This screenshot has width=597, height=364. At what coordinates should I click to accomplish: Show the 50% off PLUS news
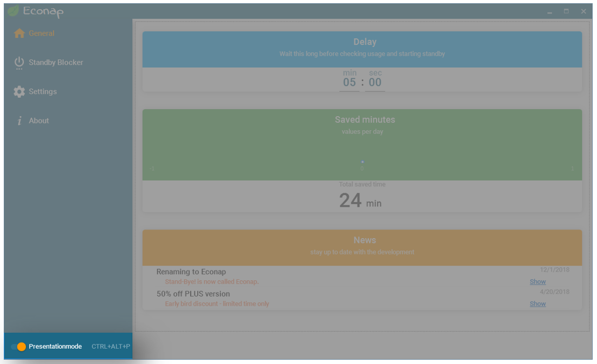pyautogui.click(x=538, y=304)
